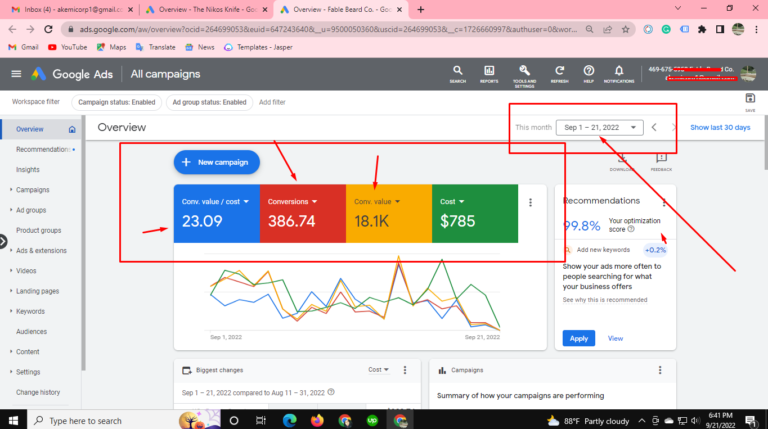Open the Reports icon in header
This screenshot has height=429, width=768.
point(489,73)
